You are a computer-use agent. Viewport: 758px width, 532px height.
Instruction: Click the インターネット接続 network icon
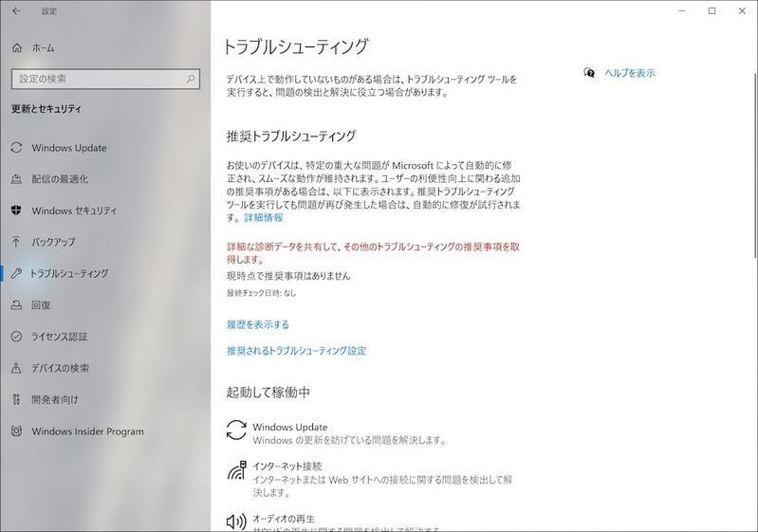click(x=236, y=470)
